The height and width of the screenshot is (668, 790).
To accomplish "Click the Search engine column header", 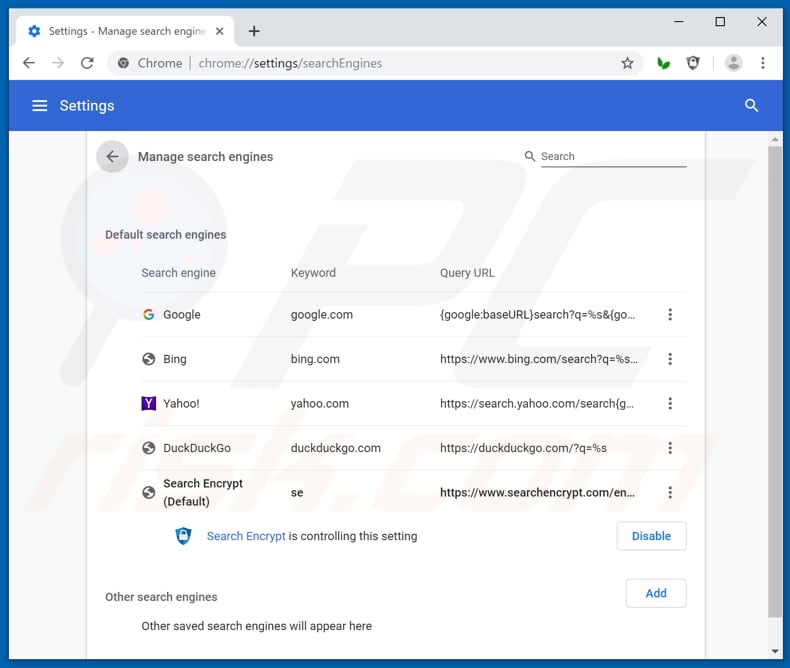I will tap(178, 273).
